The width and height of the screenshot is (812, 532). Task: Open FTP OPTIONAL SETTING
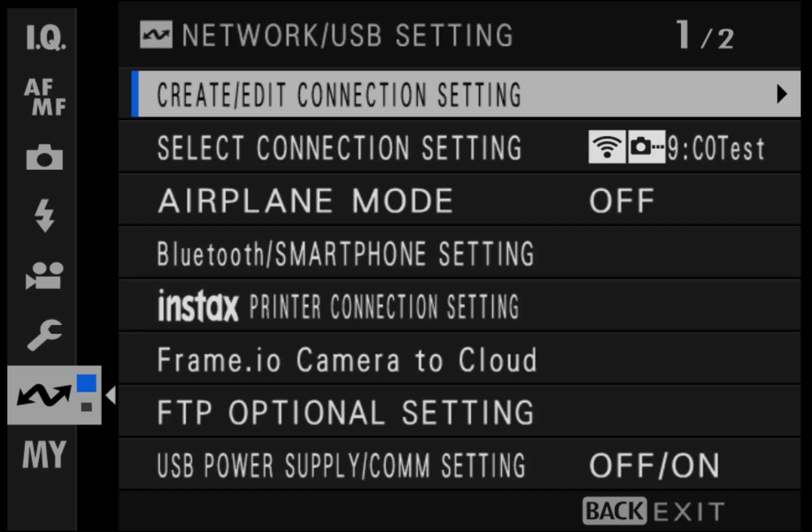(x=345, y=413)
